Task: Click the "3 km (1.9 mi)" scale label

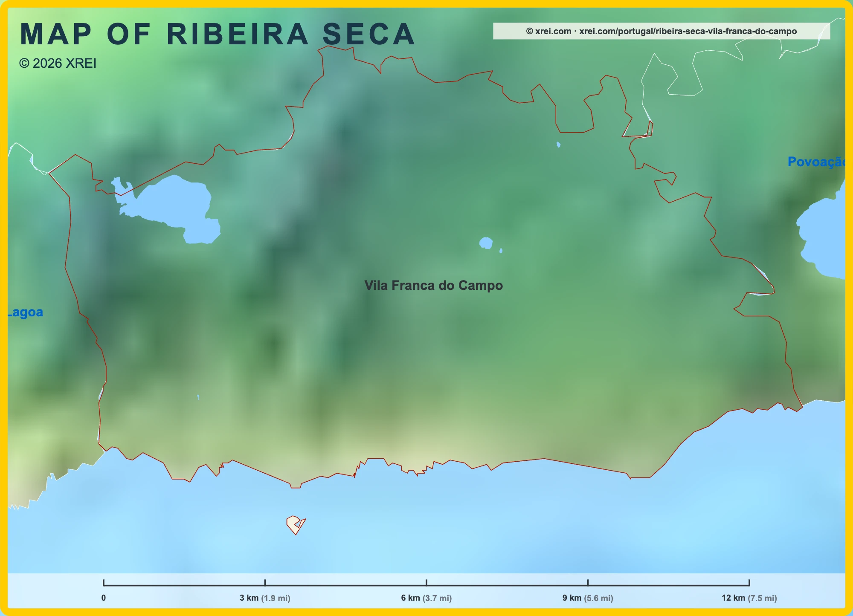Action: tap(265, 598)
